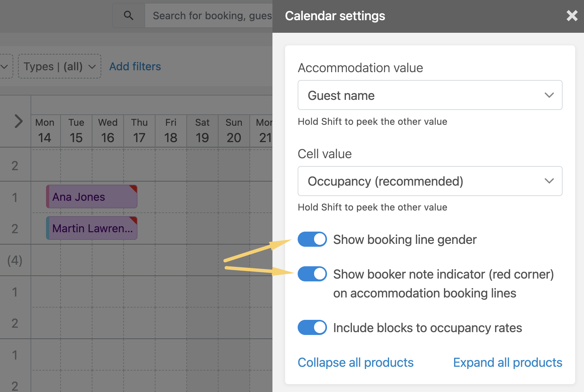Click red note corner on Ana Jones booking

[x=134, y=188]
